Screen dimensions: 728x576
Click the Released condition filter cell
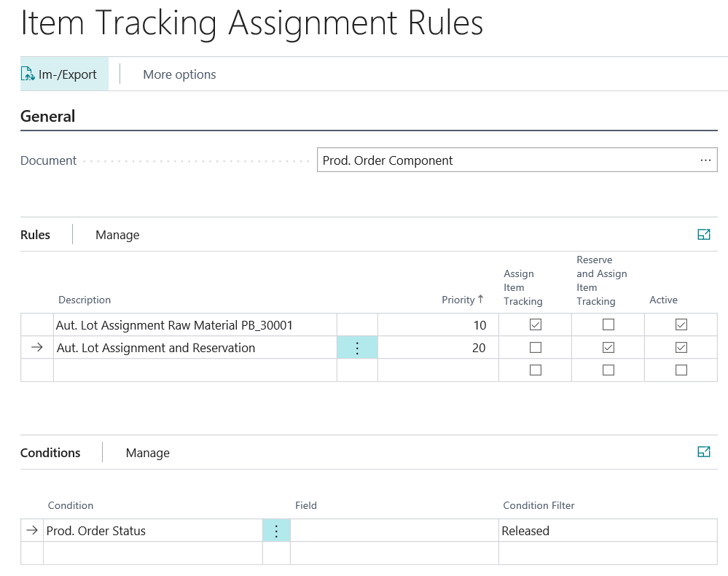(608, 531)
